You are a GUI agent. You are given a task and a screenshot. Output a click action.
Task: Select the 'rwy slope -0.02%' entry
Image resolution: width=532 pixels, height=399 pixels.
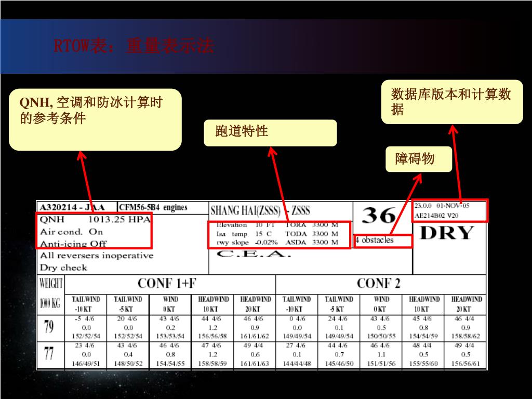247,243
